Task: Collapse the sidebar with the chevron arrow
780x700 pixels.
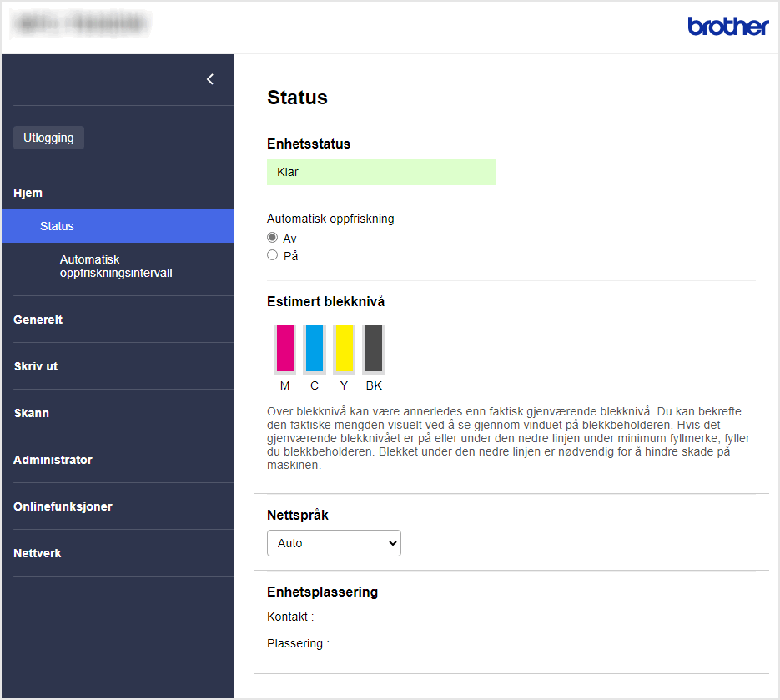Action: pyautogui.click(x=210, y=79)
